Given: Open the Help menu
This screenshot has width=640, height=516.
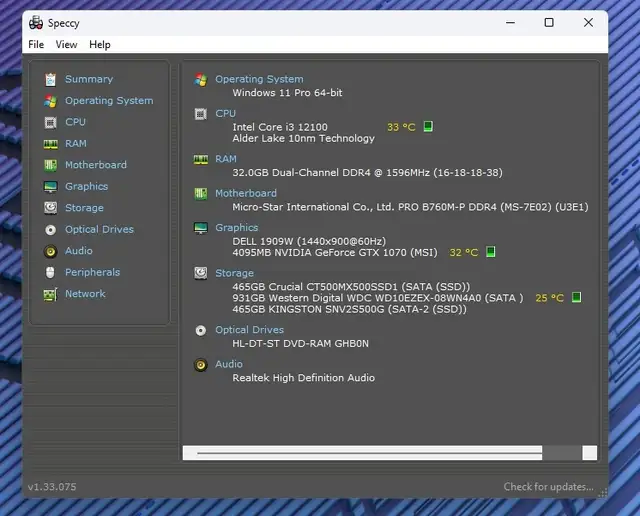Looking at the screenshot, I should pos(99,45).
